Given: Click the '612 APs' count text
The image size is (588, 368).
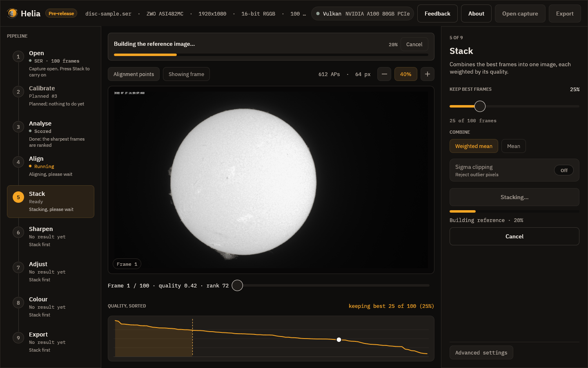Looking at the screenshot, I should (329, 74).
